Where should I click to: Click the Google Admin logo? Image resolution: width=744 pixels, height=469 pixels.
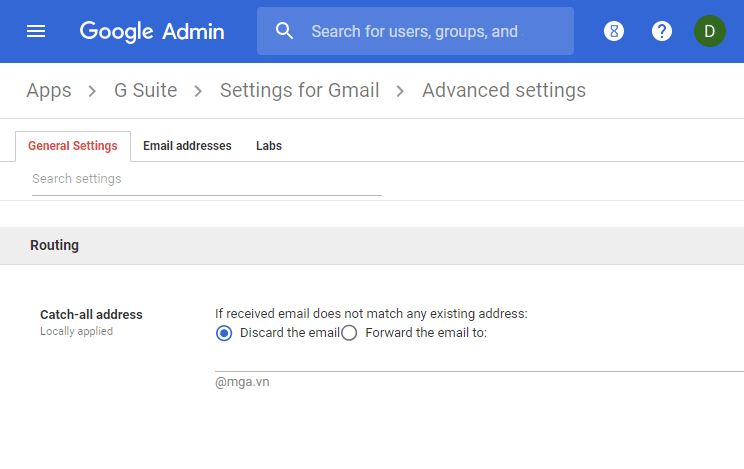click(152, 31)
